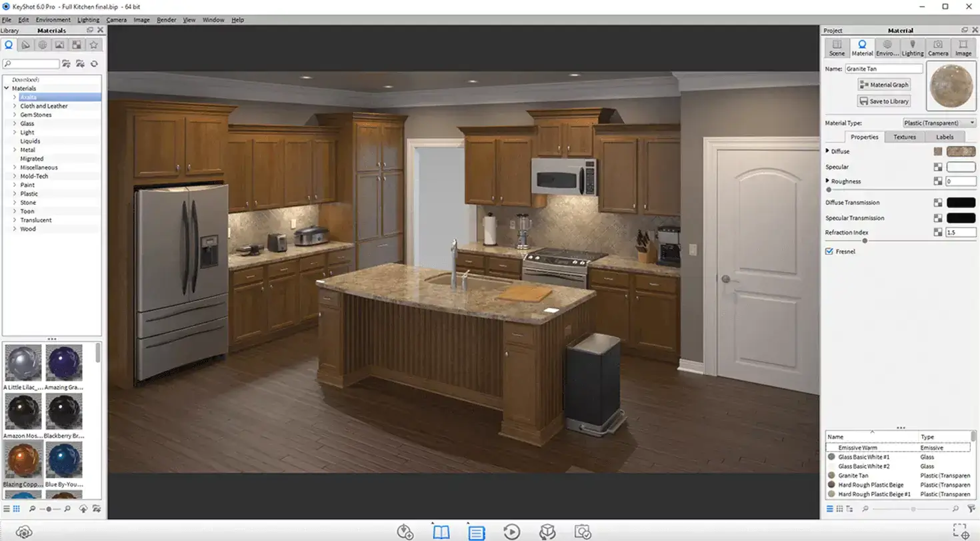Open the Backplates library image tab
The height and width of the screenshot is (541, 980).
[x=59, y=45]
